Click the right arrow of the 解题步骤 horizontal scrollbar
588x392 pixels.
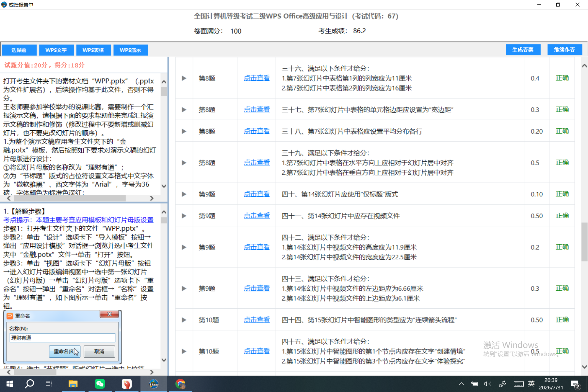click(152, 372)
